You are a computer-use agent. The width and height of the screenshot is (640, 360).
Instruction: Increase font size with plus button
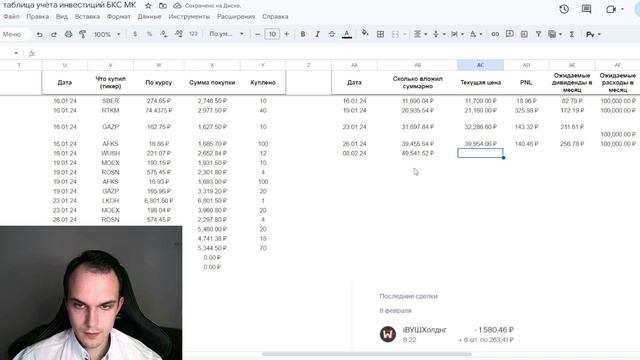click(287, 35)
